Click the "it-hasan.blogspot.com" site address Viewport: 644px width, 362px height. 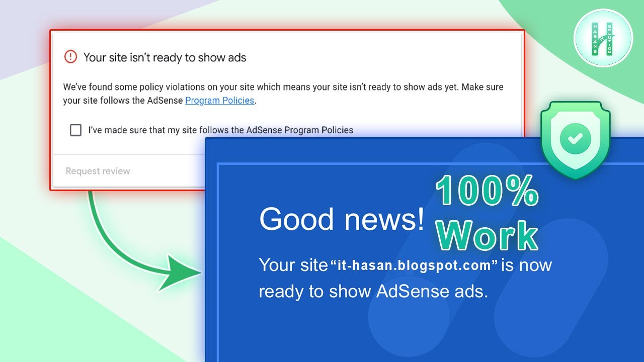point(414,265)
